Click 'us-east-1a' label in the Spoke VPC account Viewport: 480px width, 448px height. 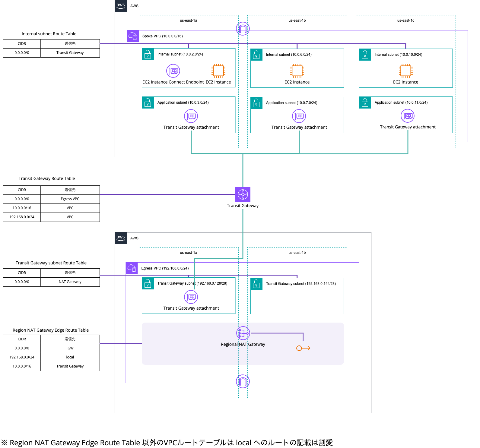point(189,21)
